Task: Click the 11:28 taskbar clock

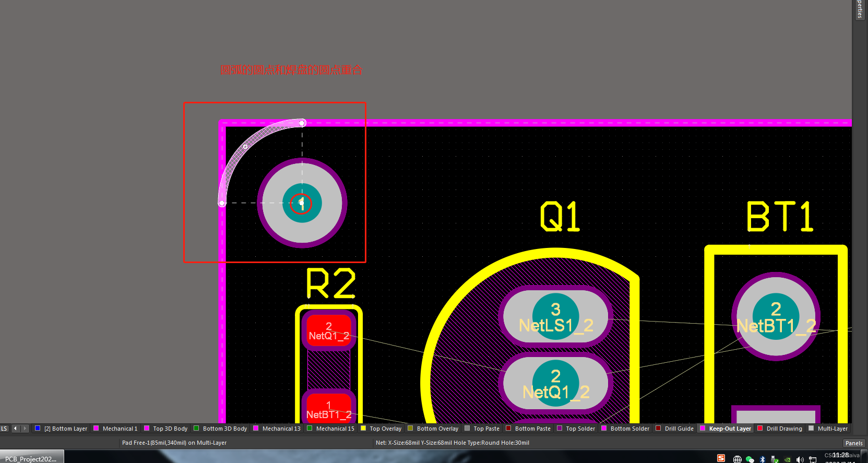Action: (x=840, y=456)
